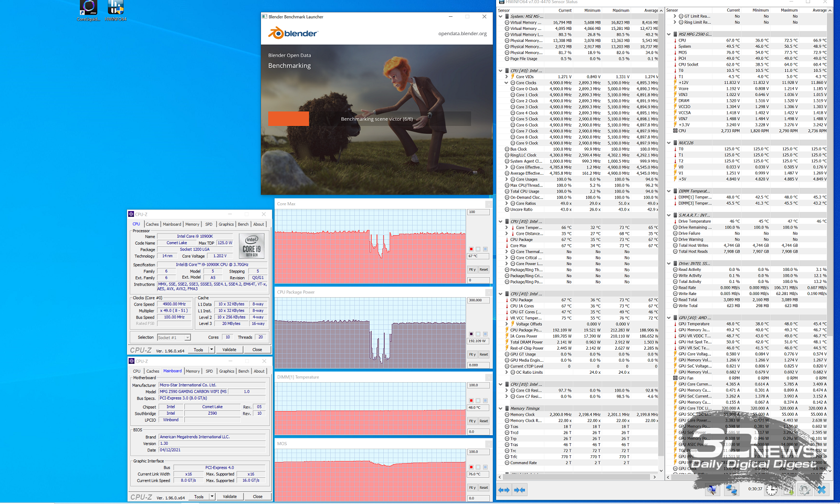Expand the GT Limit Reasons row
840x504 pixels.
(675, 16)
